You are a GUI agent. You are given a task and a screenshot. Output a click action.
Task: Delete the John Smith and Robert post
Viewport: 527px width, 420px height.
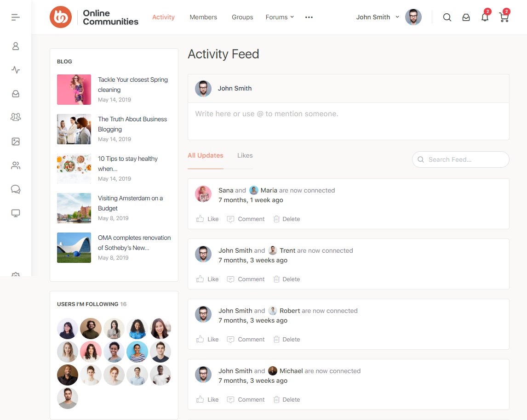click(286, 340)
